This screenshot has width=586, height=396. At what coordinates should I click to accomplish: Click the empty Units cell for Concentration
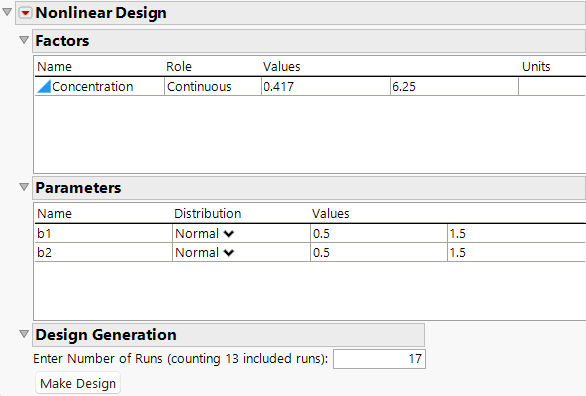point(552,87)
